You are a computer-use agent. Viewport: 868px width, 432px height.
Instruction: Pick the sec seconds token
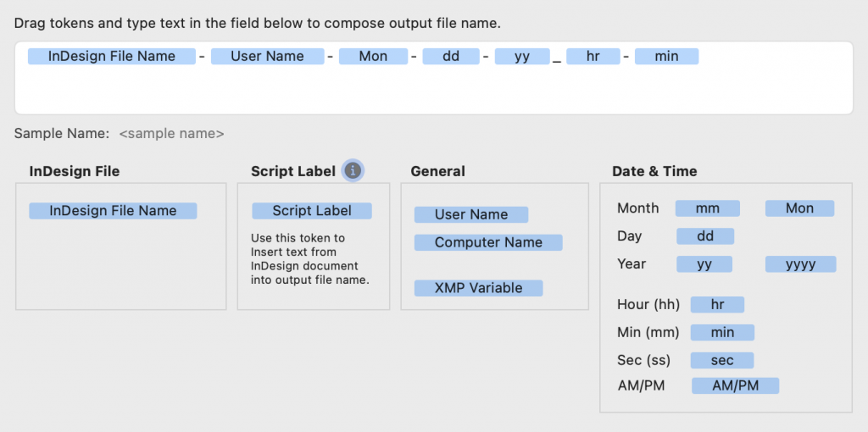coord(722,361)
